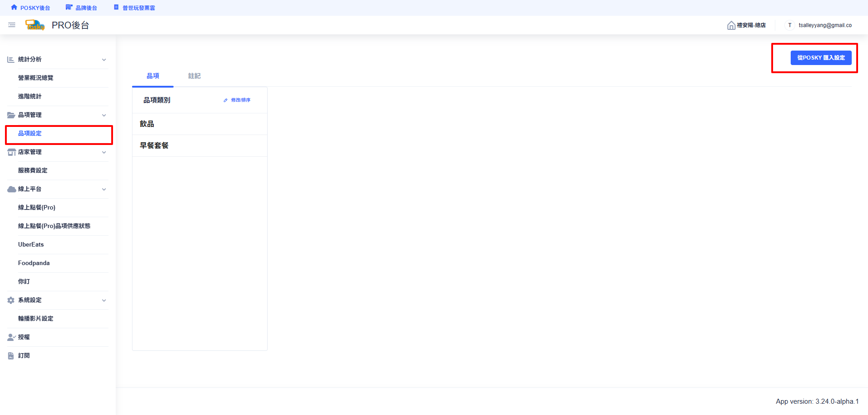Select the 飲品 category

click(x=147, y=124)
